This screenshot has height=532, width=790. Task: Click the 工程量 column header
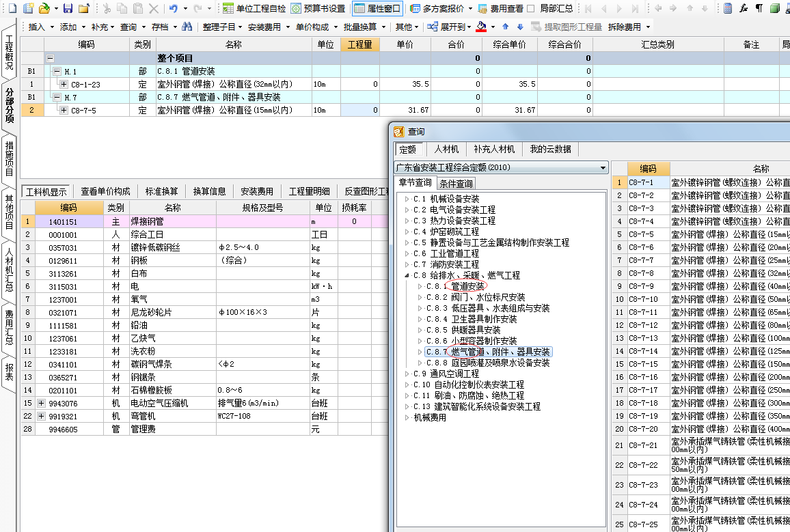pyautogui.click(x=359, y=44)
